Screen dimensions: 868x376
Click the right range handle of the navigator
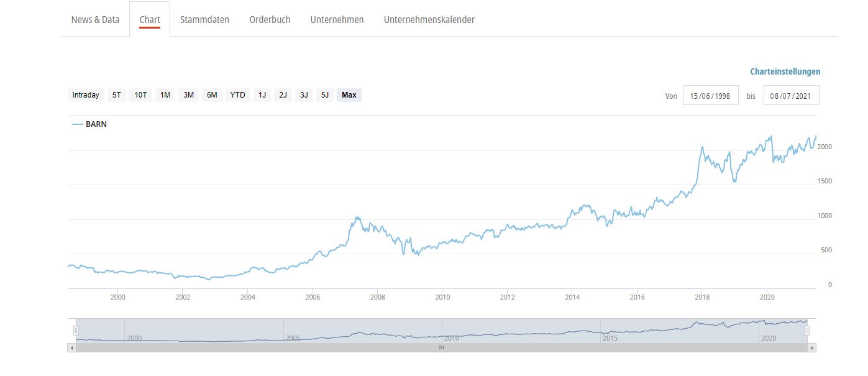click(x=807, y=331)
